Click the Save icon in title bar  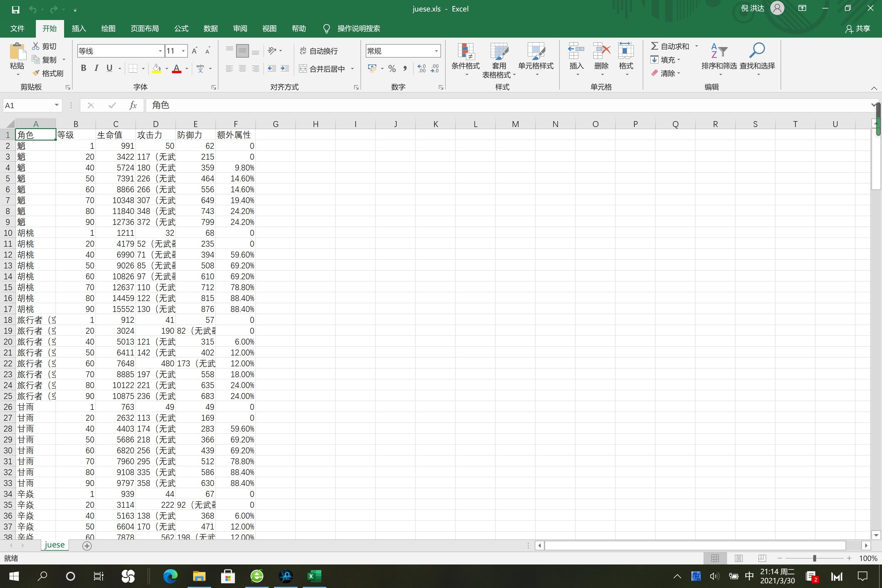(15, 9)
